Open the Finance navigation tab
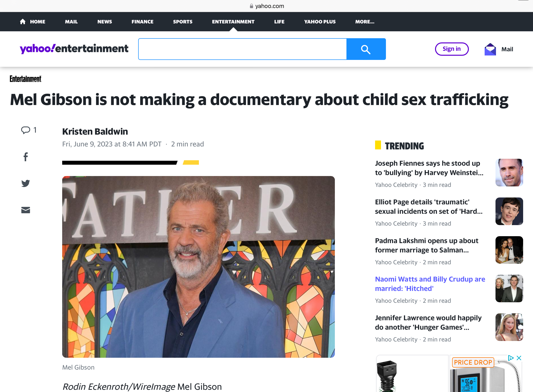 coord(142,22)
